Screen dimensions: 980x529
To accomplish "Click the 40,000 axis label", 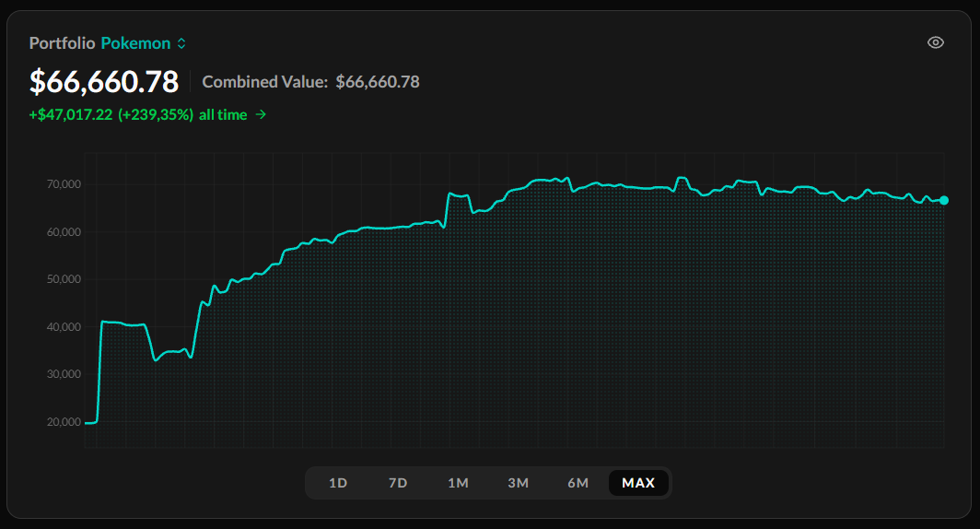I will [64, 326].
